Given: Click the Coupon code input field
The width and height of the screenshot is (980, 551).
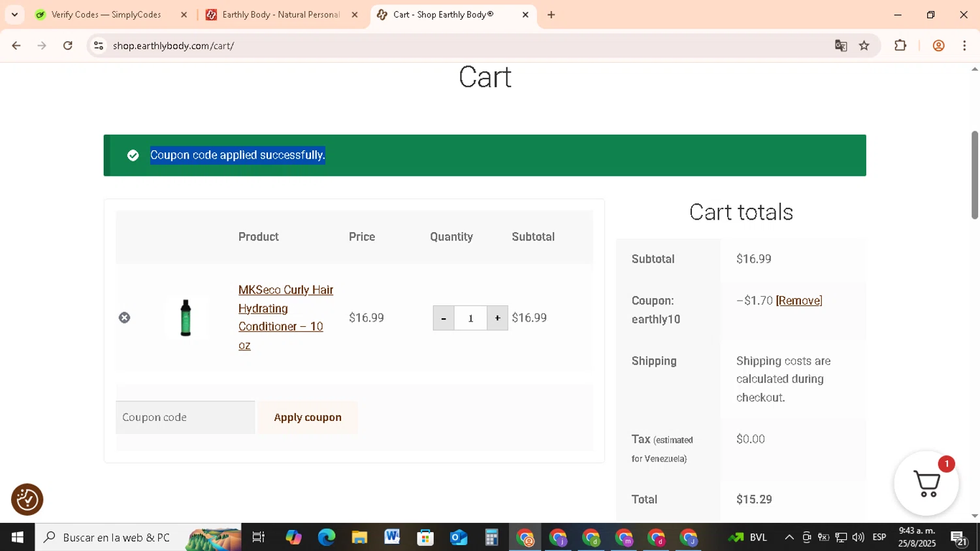Looking at the screenshot, I should click(186, 417).
